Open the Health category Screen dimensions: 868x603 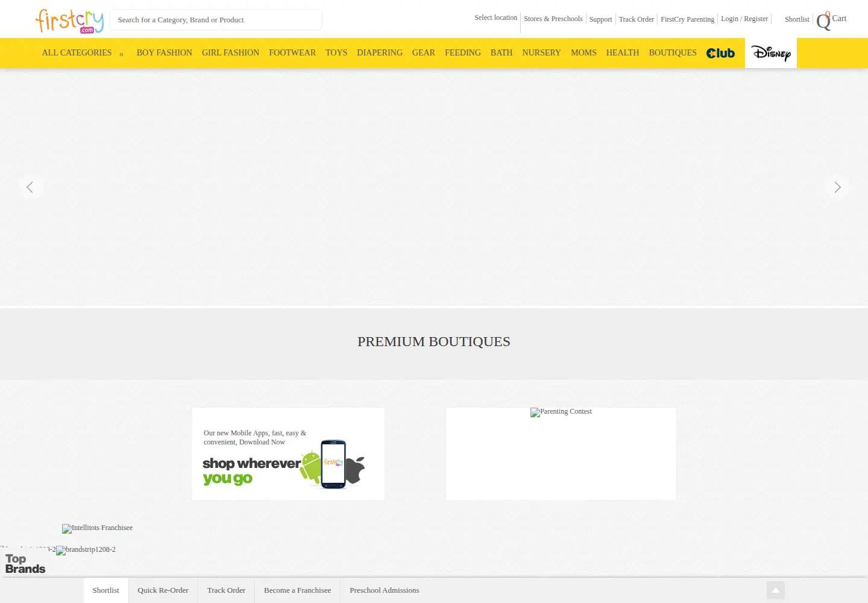[623, 53]
